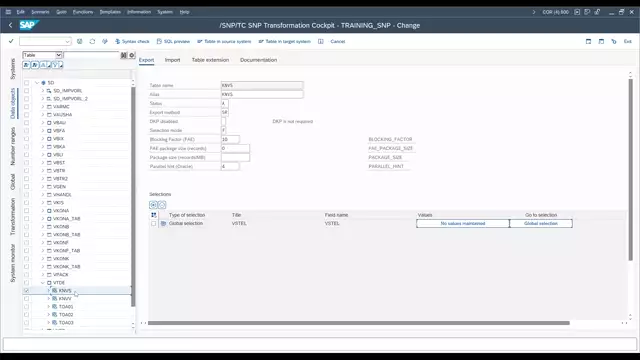Image resolution: width=640 pixels, height=360 pixels.
Task: Click second layout icon left of Exit
Action: point(601,41)
